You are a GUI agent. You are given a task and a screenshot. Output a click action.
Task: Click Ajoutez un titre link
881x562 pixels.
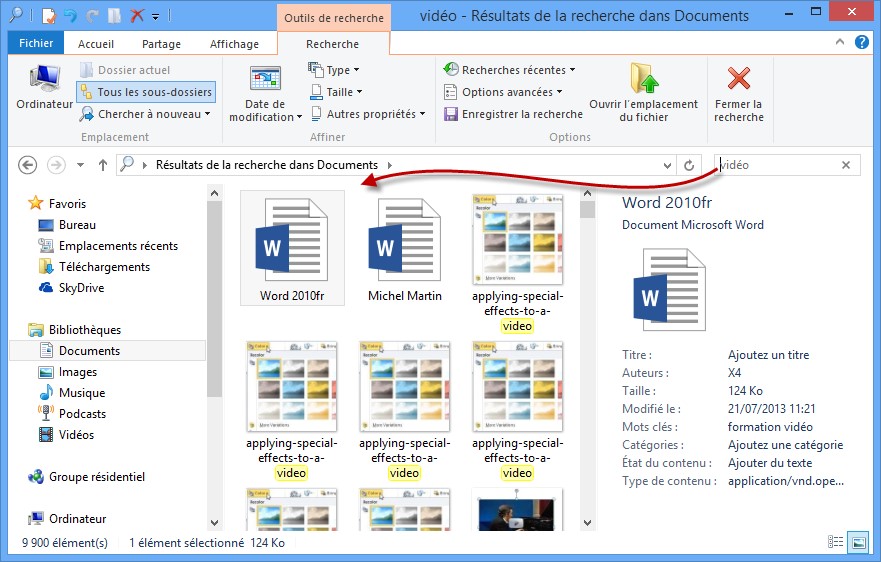[x=768, y=355]
